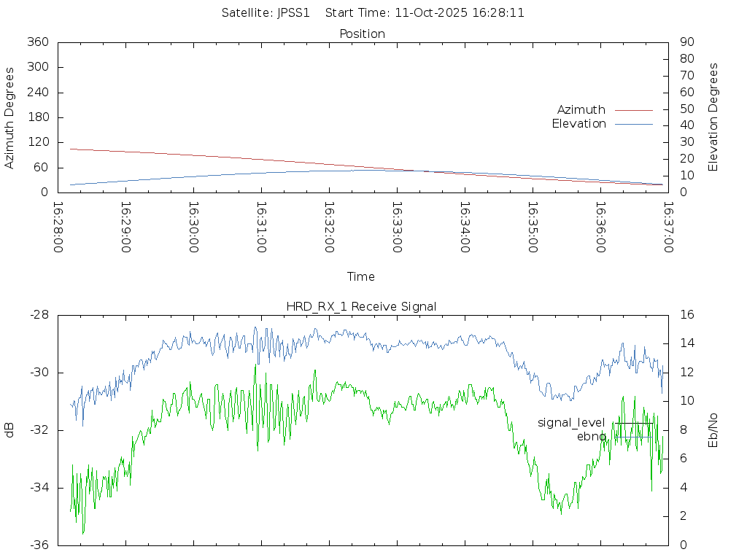Pick the 16:37:00 time tick label

[x=667, y=227]
